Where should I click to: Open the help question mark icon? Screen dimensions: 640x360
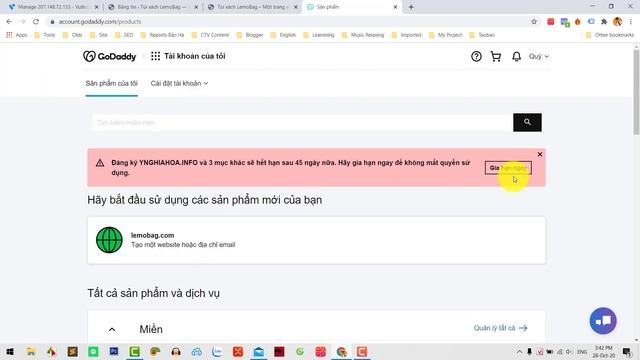pyautogui.click(x=476, y=56)
